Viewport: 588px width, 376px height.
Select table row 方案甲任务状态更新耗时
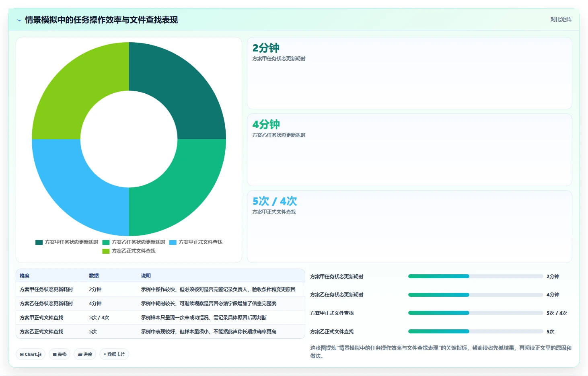160,290
